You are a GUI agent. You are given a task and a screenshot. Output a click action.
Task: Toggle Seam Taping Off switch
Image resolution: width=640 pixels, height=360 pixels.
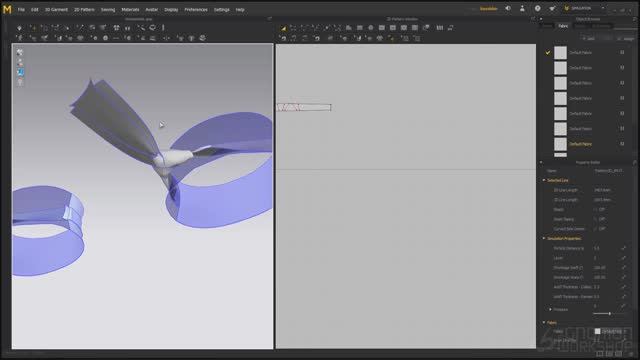pos(599,219)
